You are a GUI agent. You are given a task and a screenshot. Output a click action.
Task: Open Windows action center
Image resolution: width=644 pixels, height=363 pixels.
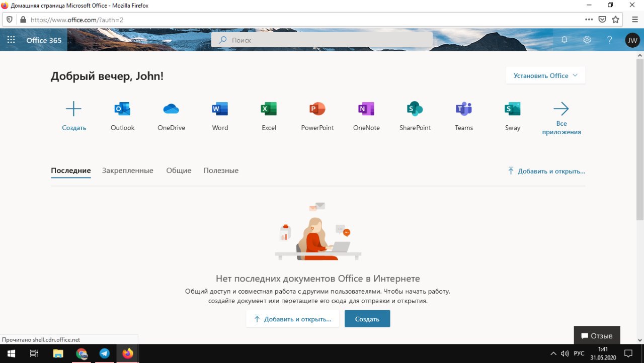[628, 353]
